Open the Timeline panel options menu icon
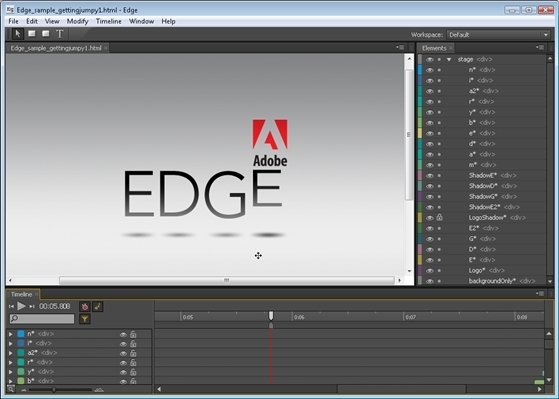 (x=540, y=293)
